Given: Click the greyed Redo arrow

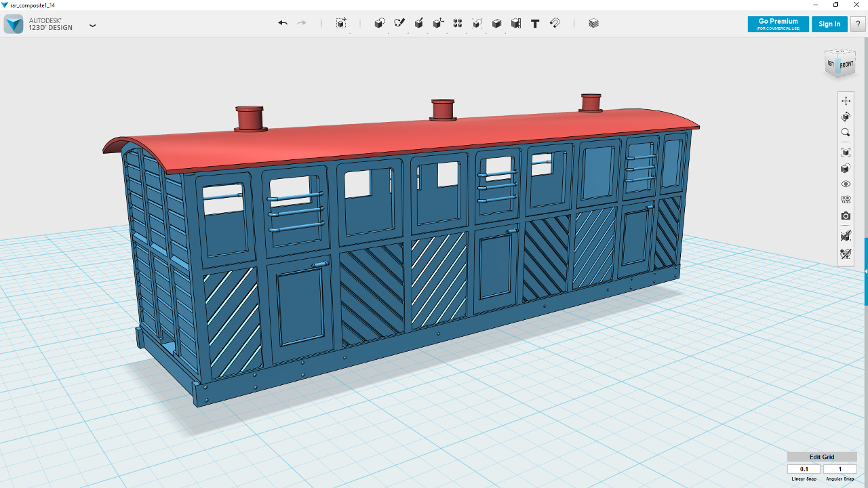Looking at the screenshot, I should coord(302,23).
